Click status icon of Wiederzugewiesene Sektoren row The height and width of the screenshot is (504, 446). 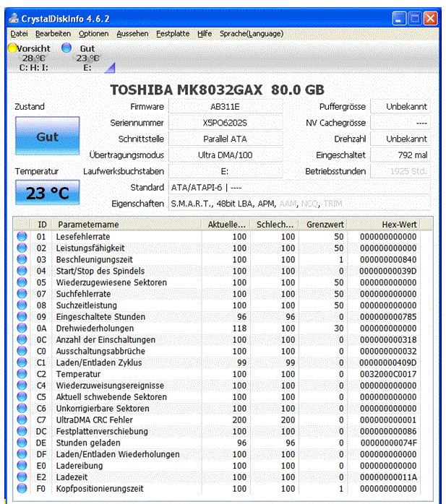(x=22, y=282)
